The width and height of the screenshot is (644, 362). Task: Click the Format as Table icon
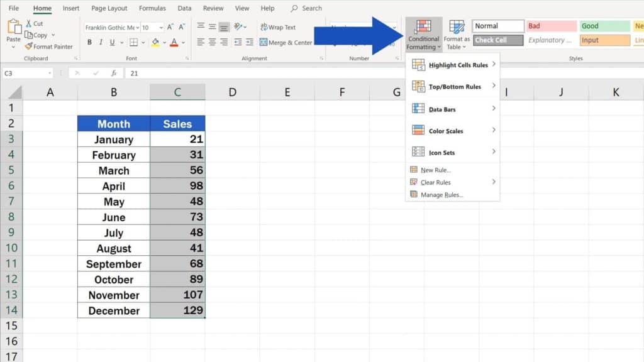457,27
